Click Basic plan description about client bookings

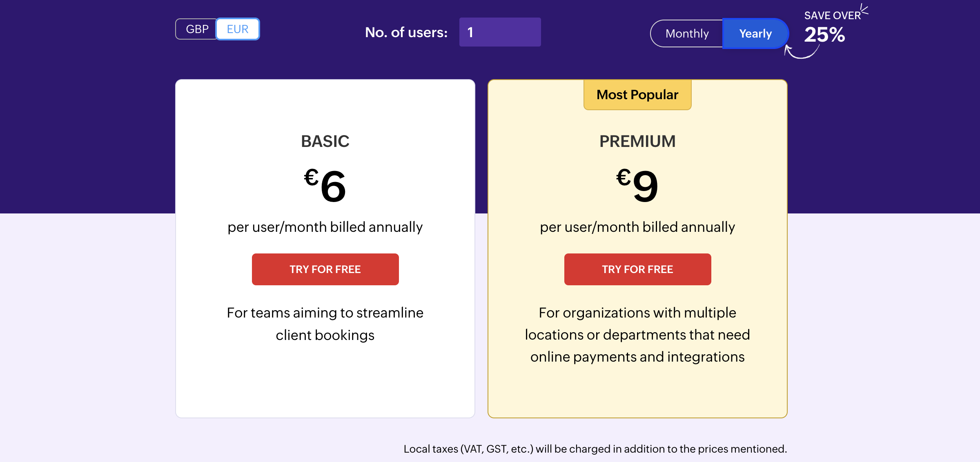325,324
